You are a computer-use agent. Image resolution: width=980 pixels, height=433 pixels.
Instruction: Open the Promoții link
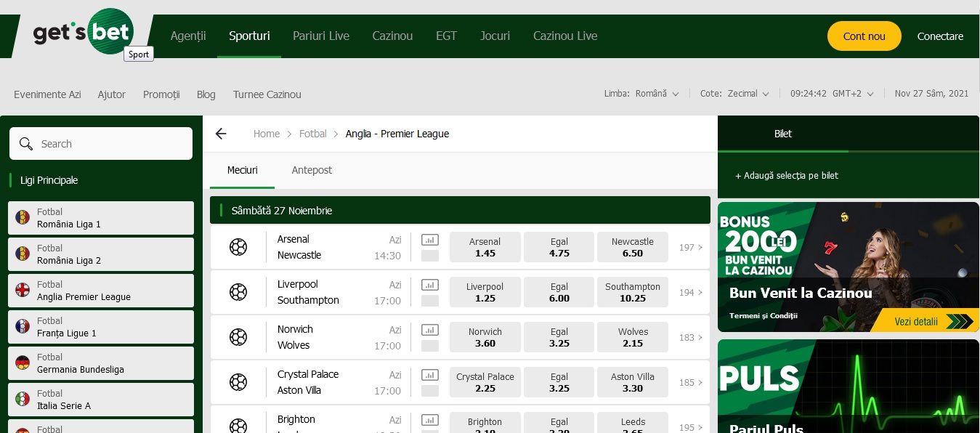(161, 94)
